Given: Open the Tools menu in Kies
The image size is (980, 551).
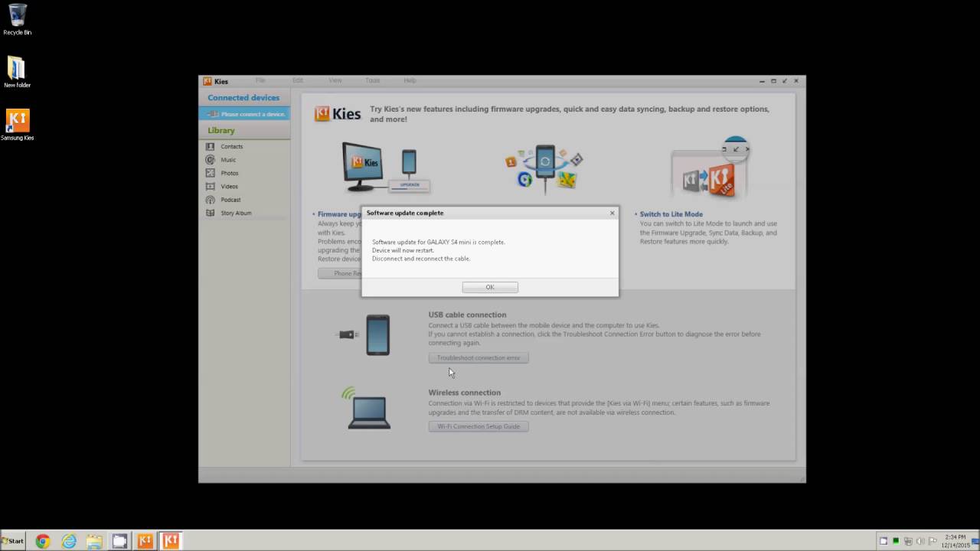Looking at the screenshot, I should click(x=373, y=80).
